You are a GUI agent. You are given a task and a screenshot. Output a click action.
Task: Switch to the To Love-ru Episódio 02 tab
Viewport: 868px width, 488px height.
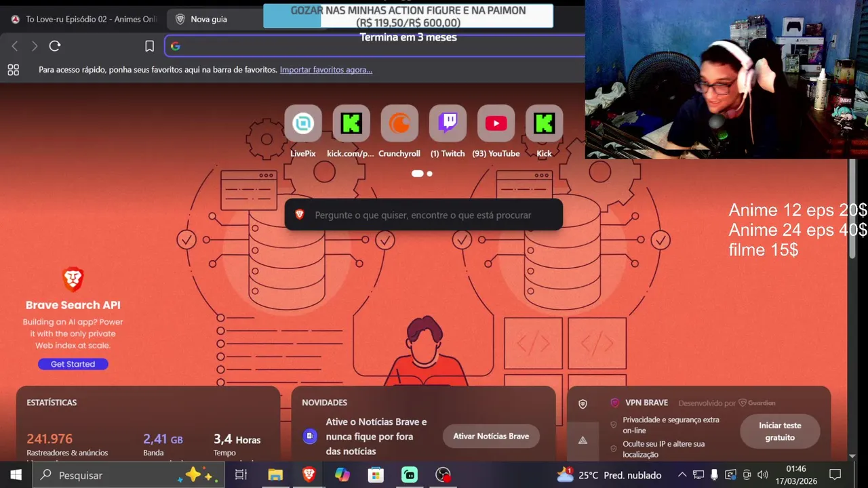(83, 19)
